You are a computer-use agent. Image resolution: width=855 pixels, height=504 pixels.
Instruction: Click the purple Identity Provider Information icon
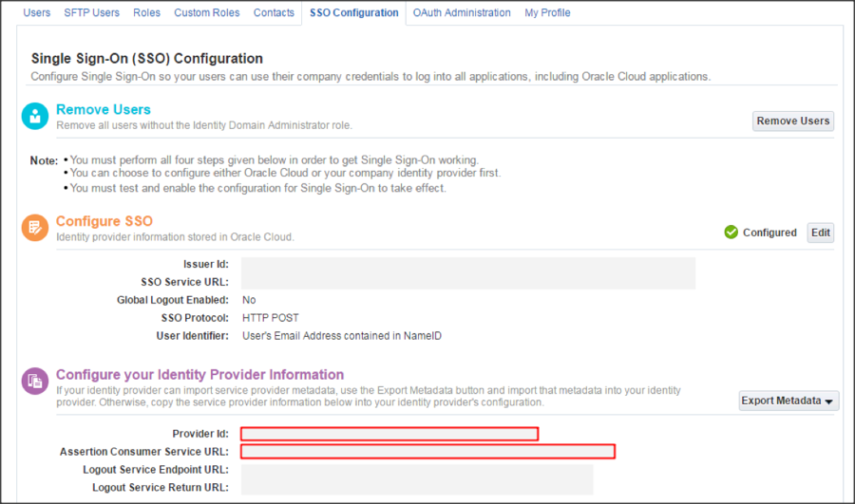35,381
